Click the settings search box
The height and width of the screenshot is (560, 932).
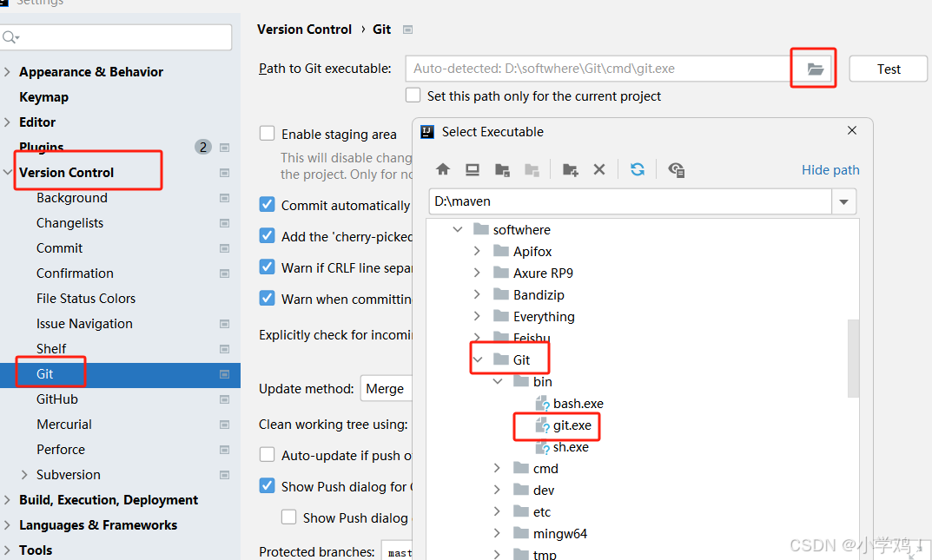tap(116, 37)
